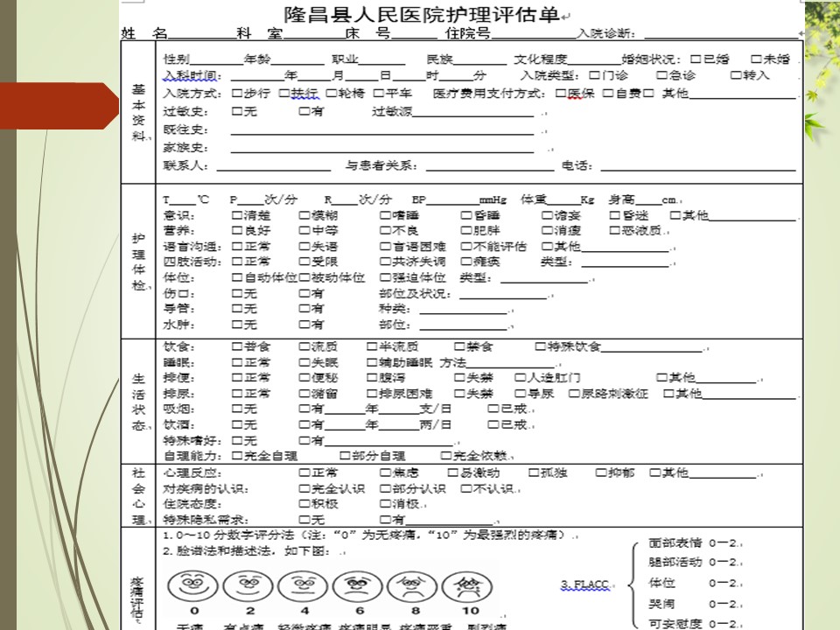This screenshot has height=630, width=840.
Task: Tick 半流质 in the 饮食 row
Action: [x=372, y=346]
